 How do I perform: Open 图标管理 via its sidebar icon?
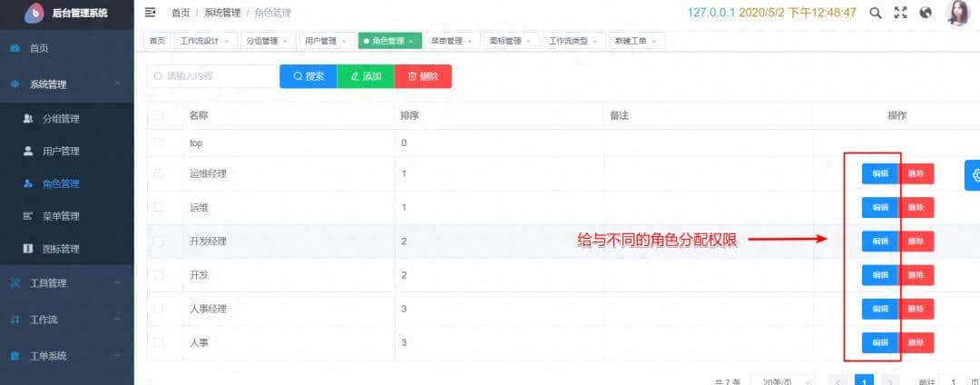pyautogui.click(x=27, y=249)
